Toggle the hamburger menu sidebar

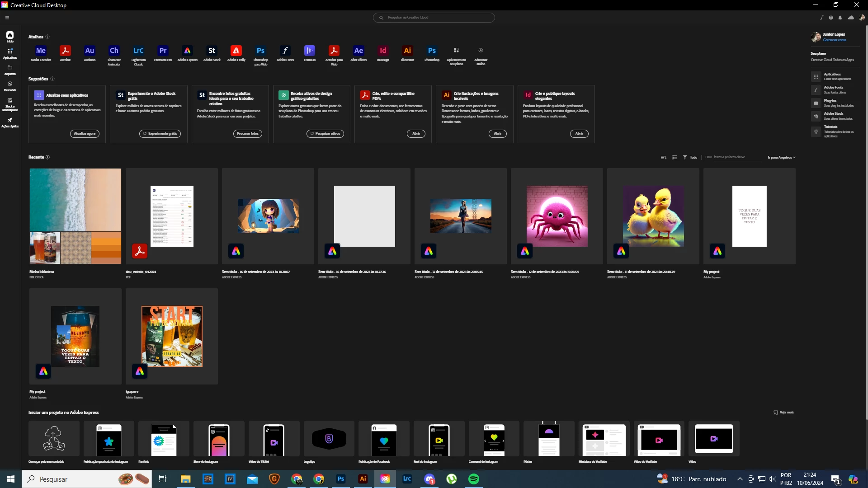point(7,18)
